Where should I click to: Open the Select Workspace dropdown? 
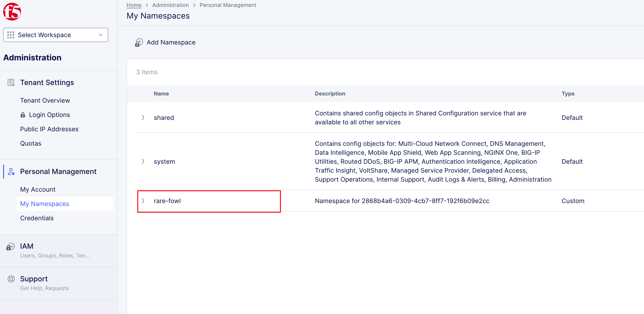coord(55,35)
